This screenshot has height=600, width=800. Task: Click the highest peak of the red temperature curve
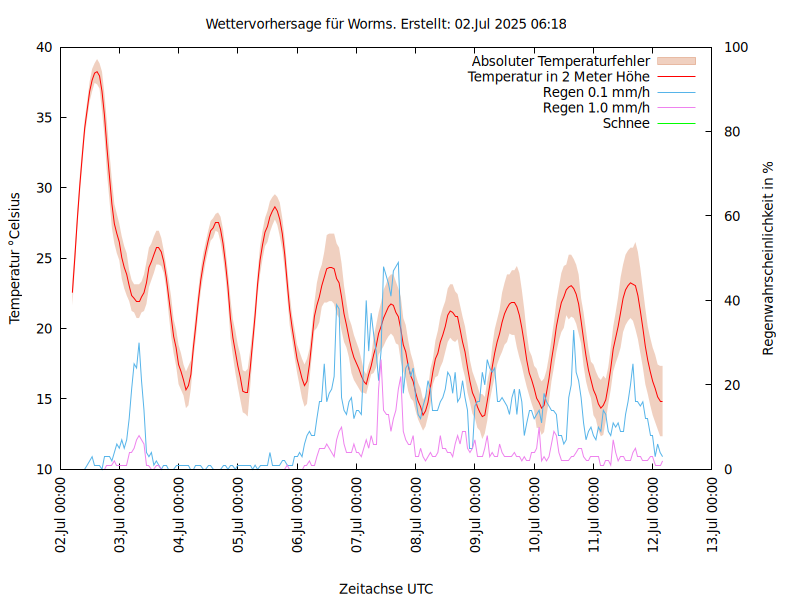(x=97, y=72)
